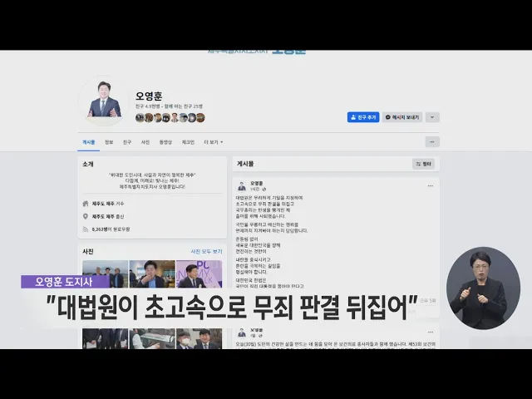
Task: Click the home icon next to 제주도 제주 거주
Action: click(86, 204)
